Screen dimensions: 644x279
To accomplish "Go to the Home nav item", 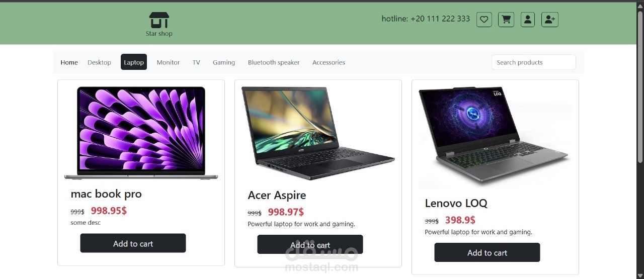I will coord(69,62).
